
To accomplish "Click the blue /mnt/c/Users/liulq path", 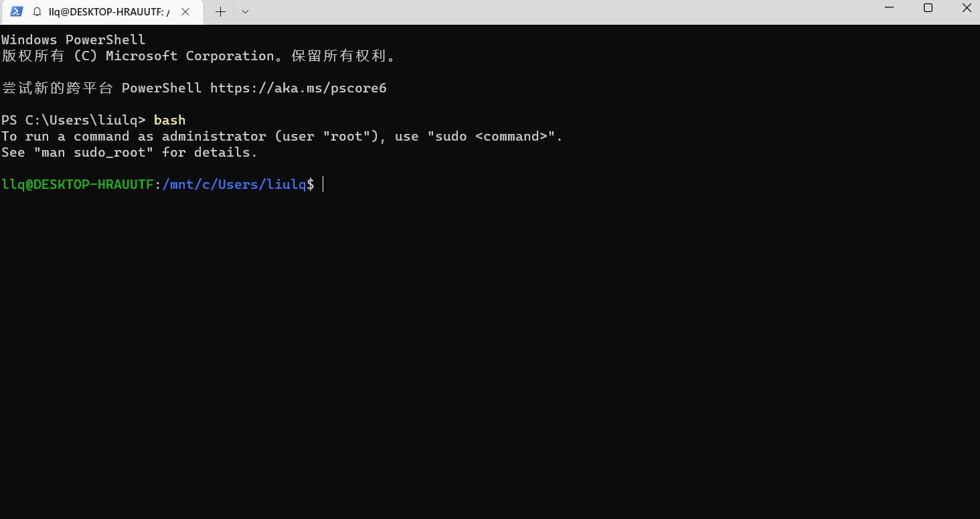I will 234,185.
